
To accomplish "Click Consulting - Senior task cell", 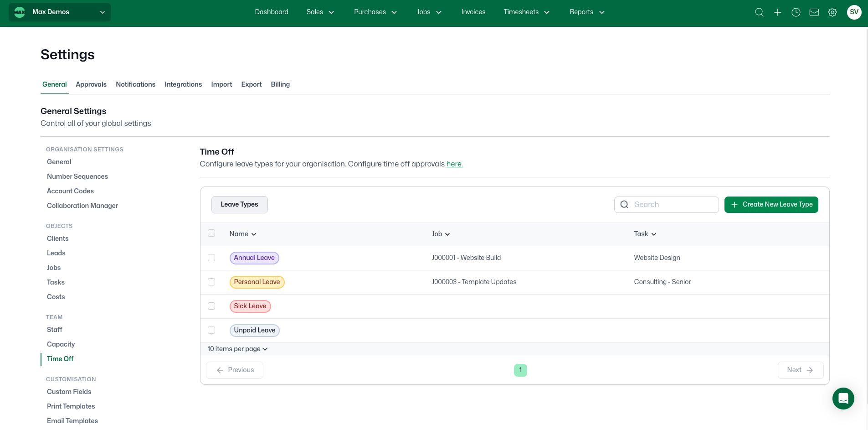I will (x=663, y=282).
